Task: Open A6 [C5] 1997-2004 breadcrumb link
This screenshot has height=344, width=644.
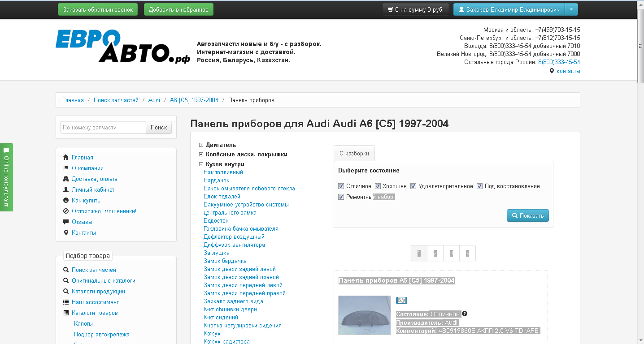Action: [x=194, y=100]
